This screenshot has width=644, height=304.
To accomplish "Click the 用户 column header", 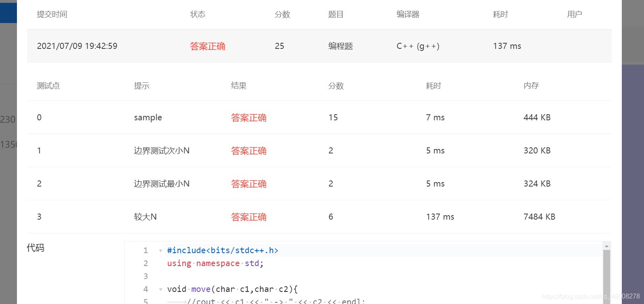I will (575, 15).
